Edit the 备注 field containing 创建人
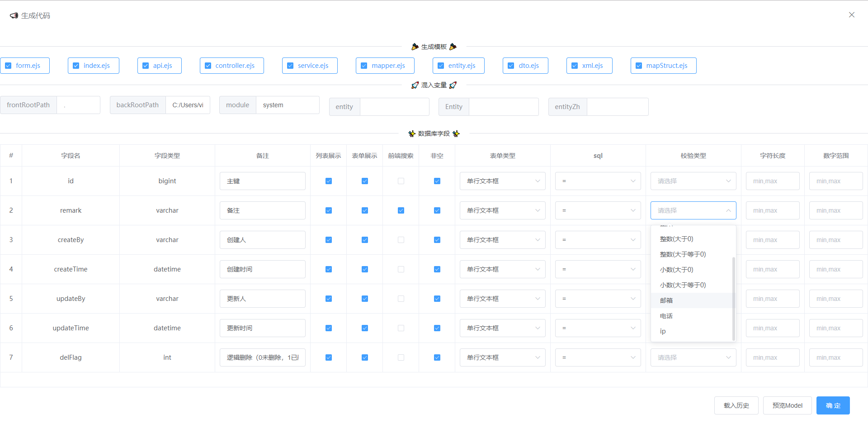 263,240
